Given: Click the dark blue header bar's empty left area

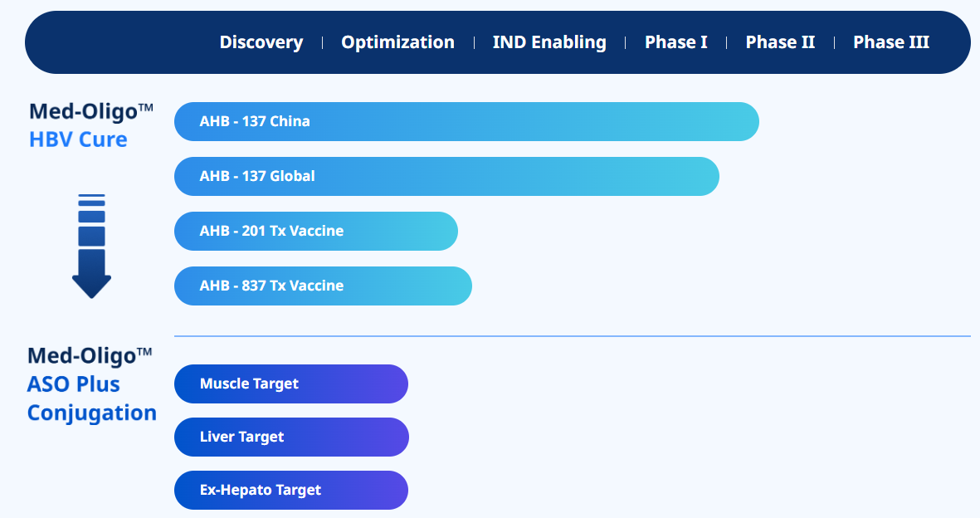Looking at the screenshot, I should (x=116, y=42).
